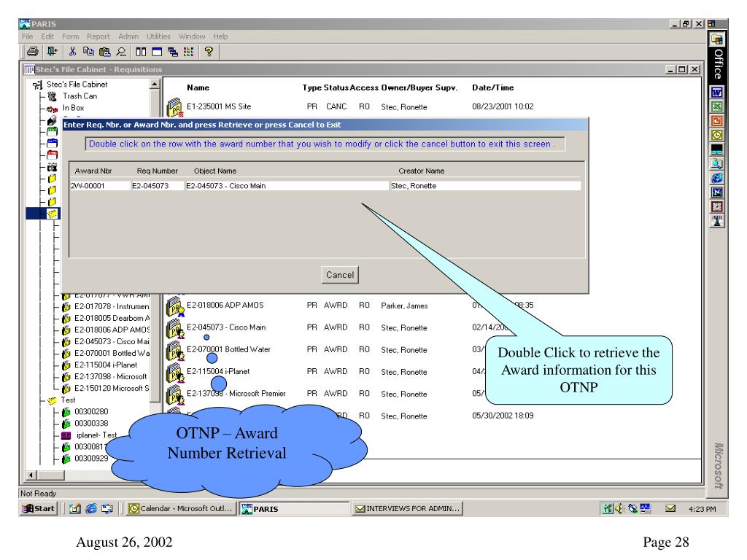Viewport: 747px width, 560px height.
Task: Select E2-070001 Bottled Wa tree item
Action: pyautogui.click(x=112, y=354)
